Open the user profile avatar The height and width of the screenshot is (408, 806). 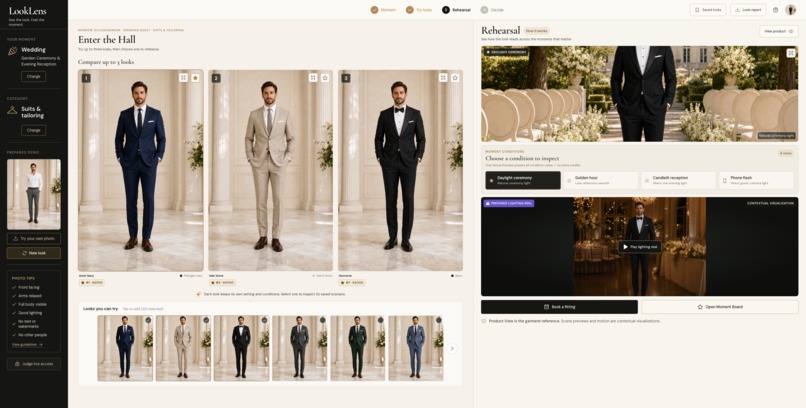tap(791, 10)
